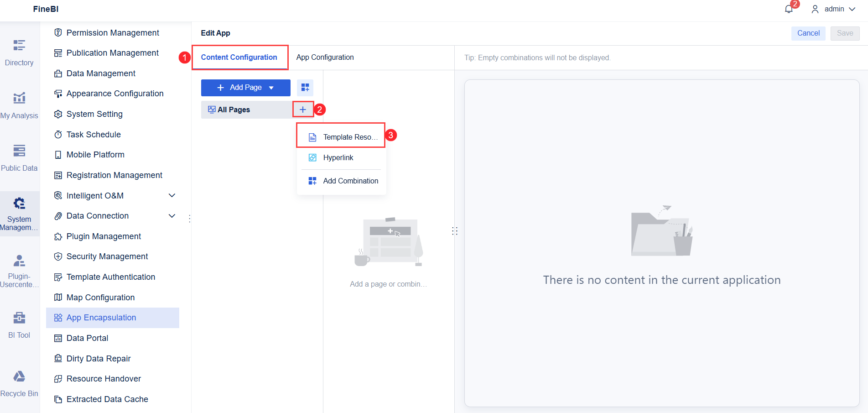The width and height of the screenshot is (868, 413).
Task: Open BI Tool in the sidebar
Action: coord(19,325)
